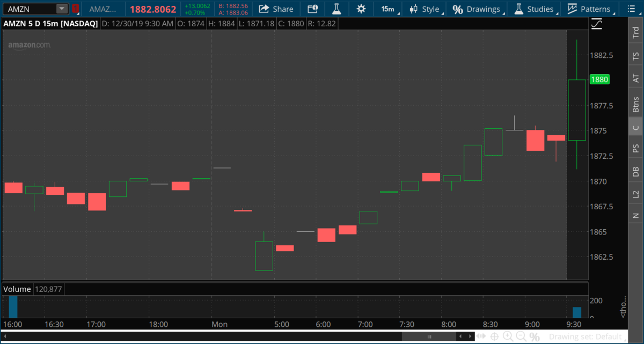Click the percent Drawings icon
This screenshot has height=344, width=644.
[458, 9]
